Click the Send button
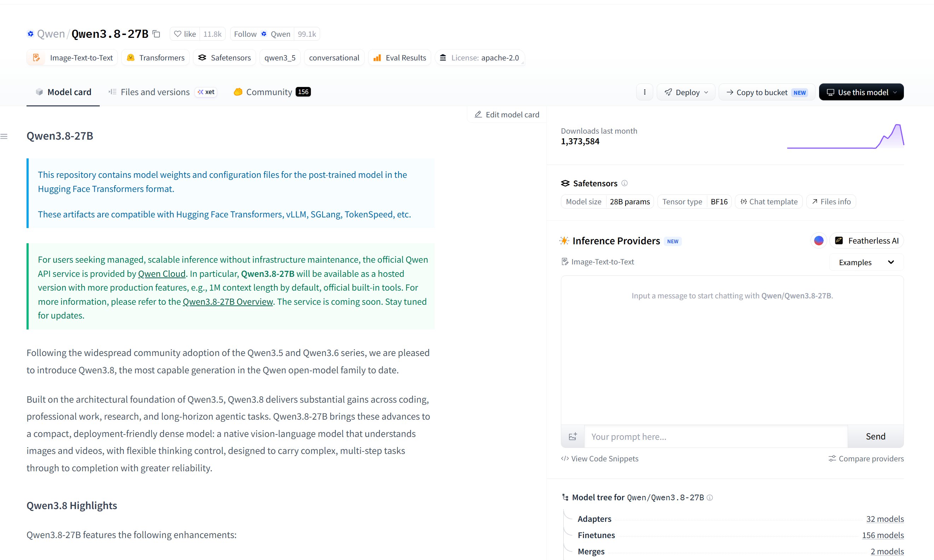 point(876,437)
